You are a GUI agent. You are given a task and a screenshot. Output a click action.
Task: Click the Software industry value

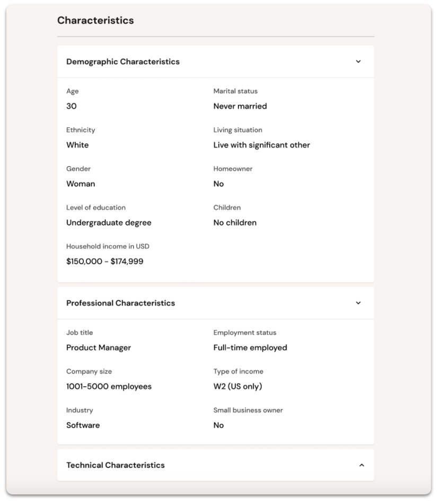click(x=83, y=425)
